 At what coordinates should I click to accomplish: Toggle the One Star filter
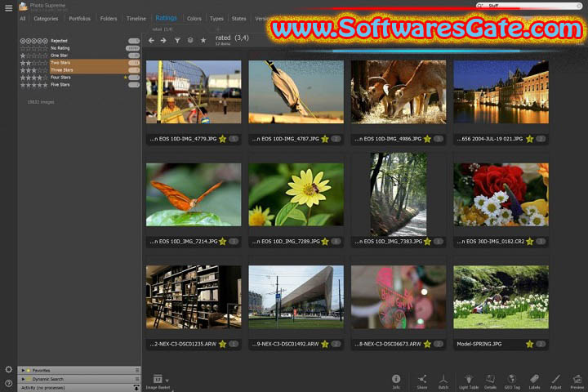79,56
